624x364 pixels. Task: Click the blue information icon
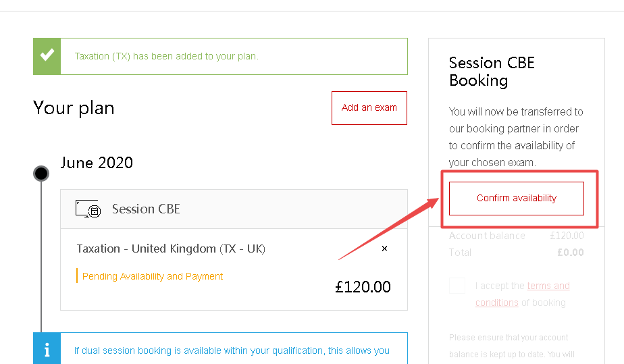point(47,350)
